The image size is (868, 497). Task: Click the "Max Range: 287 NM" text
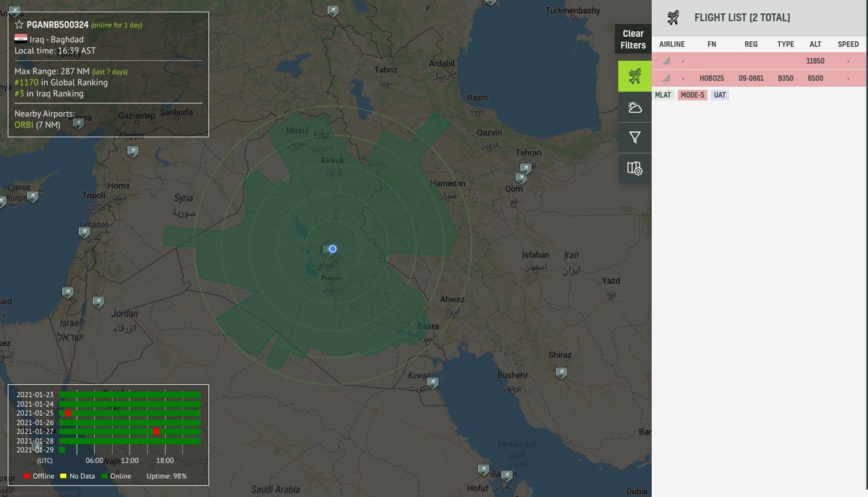point(51,72)
